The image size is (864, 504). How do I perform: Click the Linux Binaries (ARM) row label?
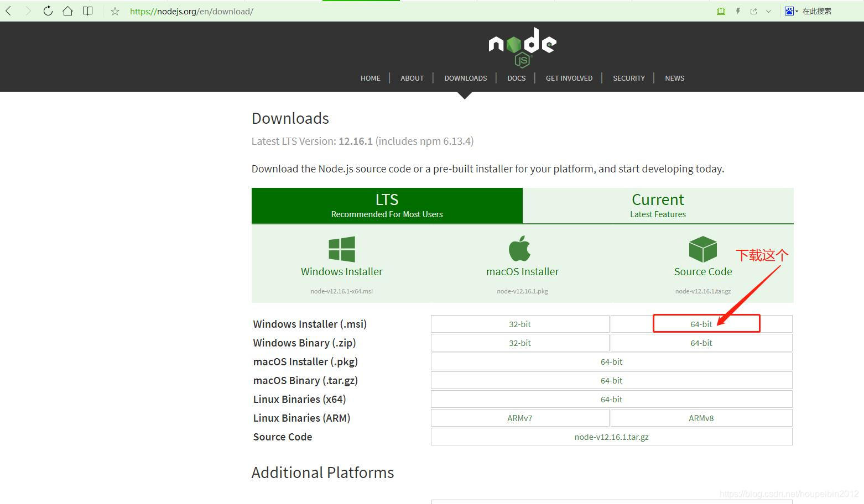(301, 418)
